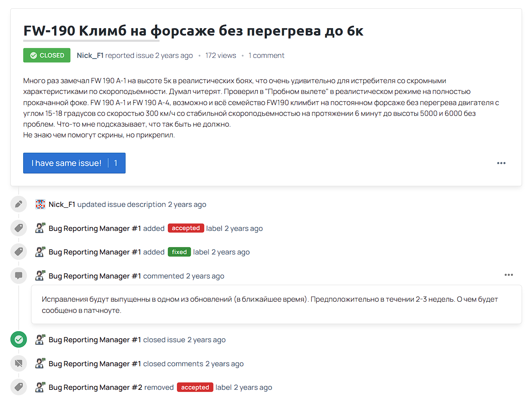Click the green fixed label
Viewport: 532px width, 406px height.
click(x=179, y=252)
